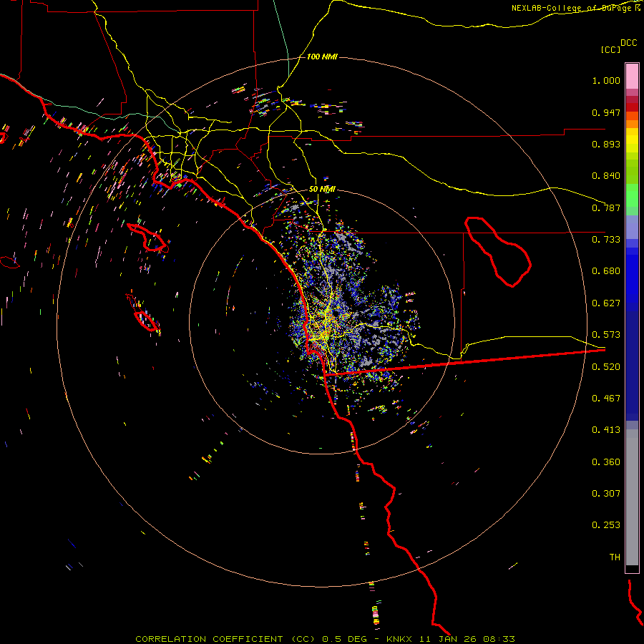Image resolution: width=644 pixels, height=644 pixels.
Task: Select the 1.000 scale value
Action: [606, 80]
